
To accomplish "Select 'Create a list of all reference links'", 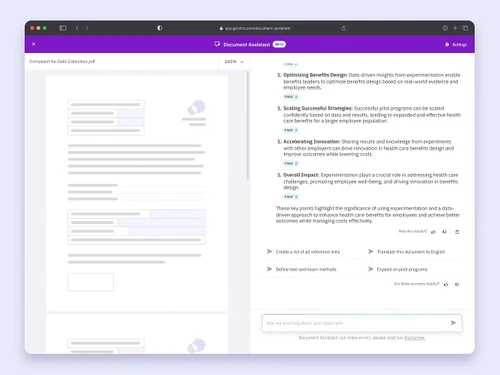I will 308,252.
